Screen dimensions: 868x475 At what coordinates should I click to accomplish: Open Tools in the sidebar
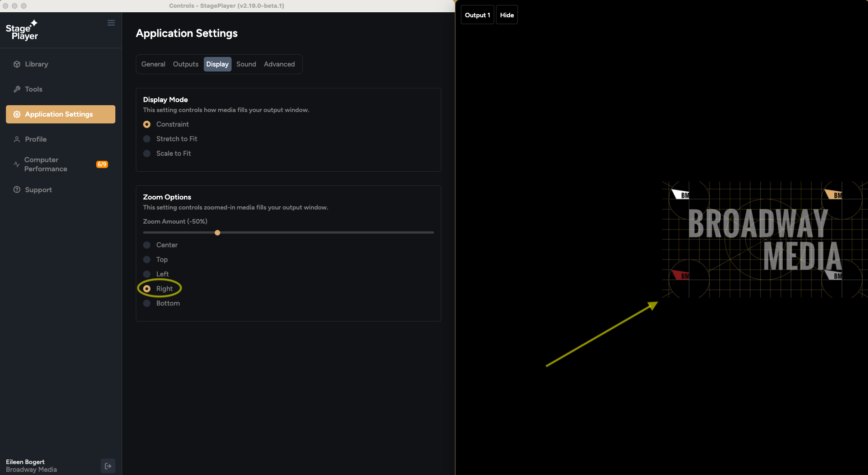point(61,89)
